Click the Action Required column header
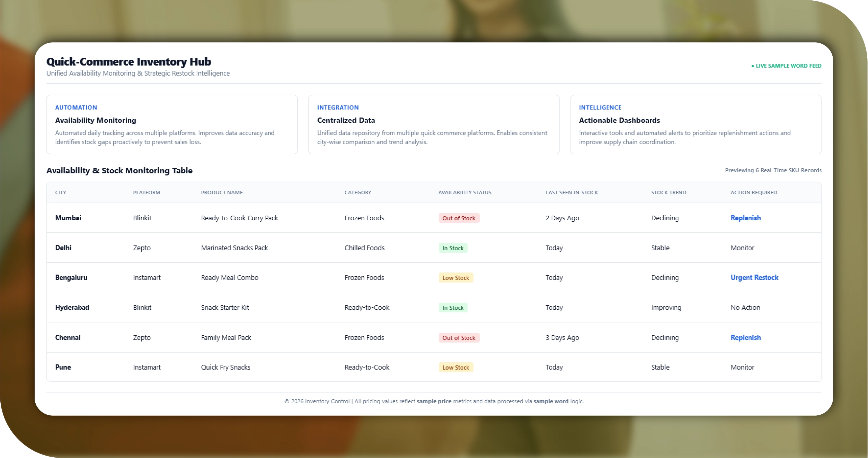 [x=754, y=192]
